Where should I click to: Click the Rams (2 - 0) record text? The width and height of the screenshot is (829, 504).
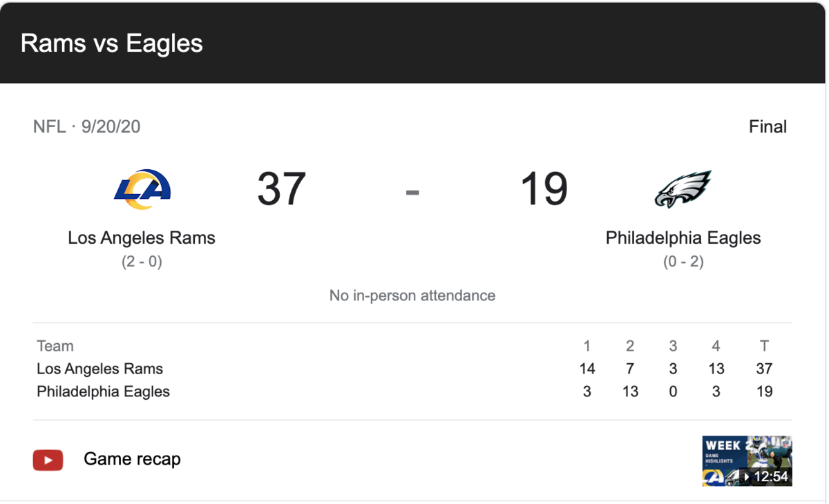click(142, 262)
